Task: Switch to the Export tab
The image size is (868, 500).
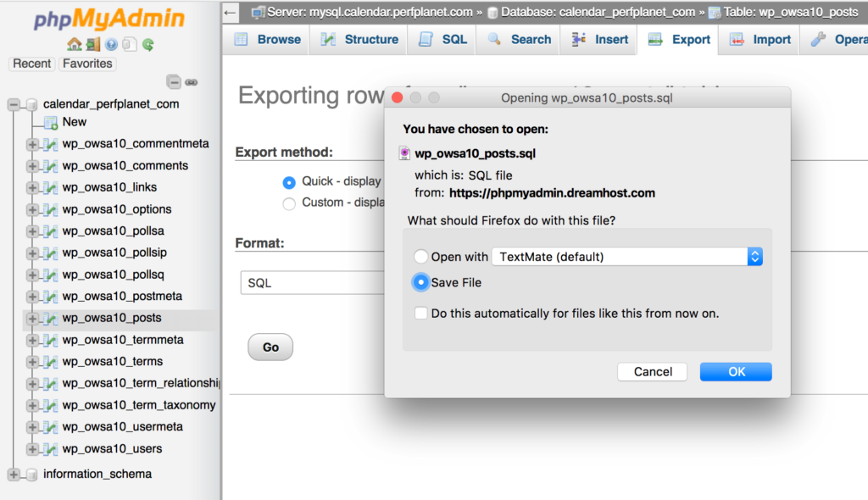Action: point(679,40)
